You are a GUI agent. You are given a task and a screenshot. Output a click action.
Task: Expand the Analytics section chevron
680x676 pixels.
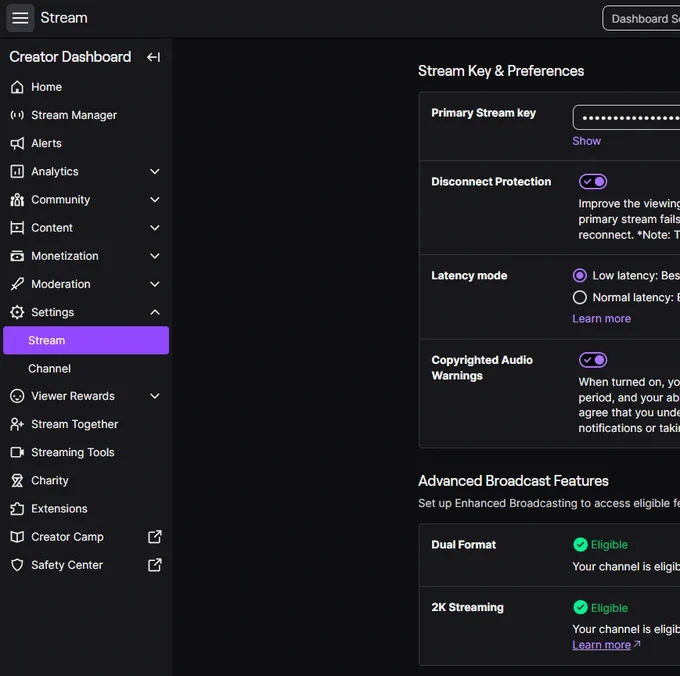click(155, 172)
